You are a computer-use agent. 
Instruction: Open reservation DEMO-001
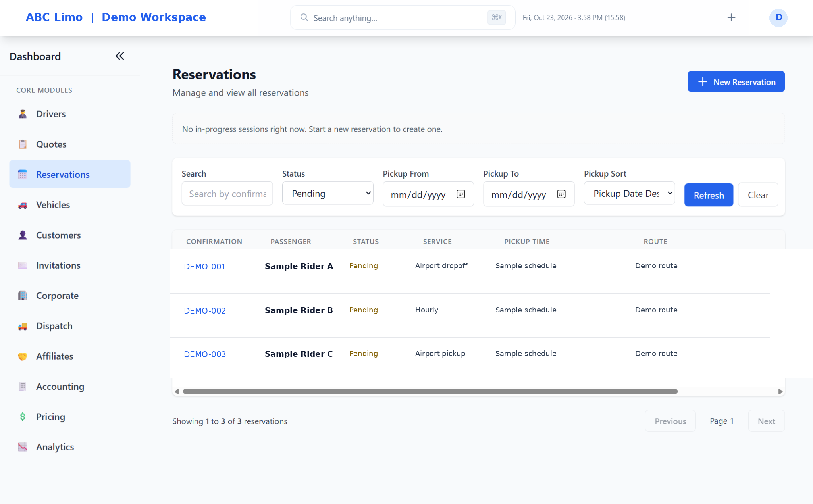pos(205,266)
